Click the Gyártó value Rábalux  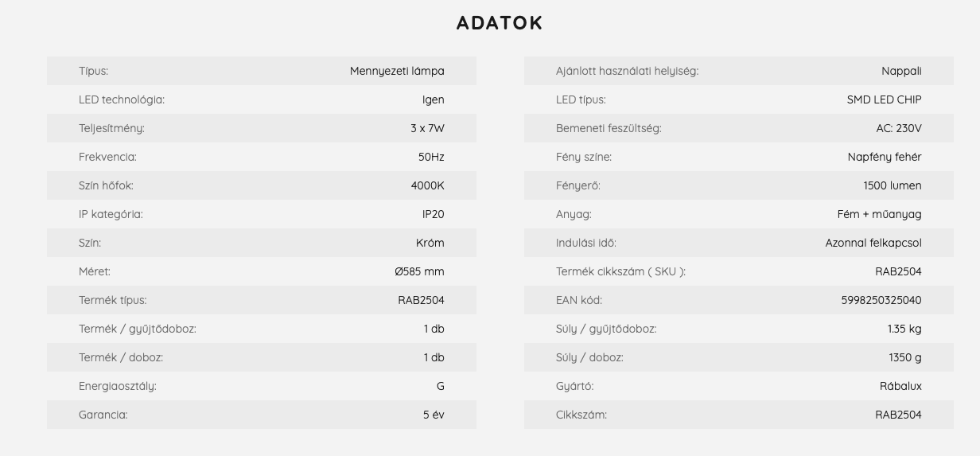(x=900, y=386)
